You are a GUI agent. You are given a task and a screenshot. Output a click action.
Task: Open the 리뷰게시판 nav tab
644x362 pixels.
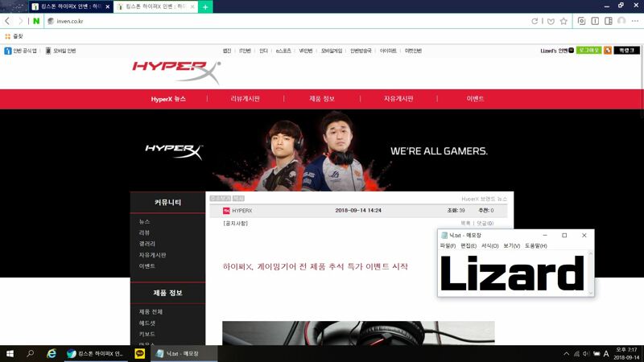[x=246, y=99]
